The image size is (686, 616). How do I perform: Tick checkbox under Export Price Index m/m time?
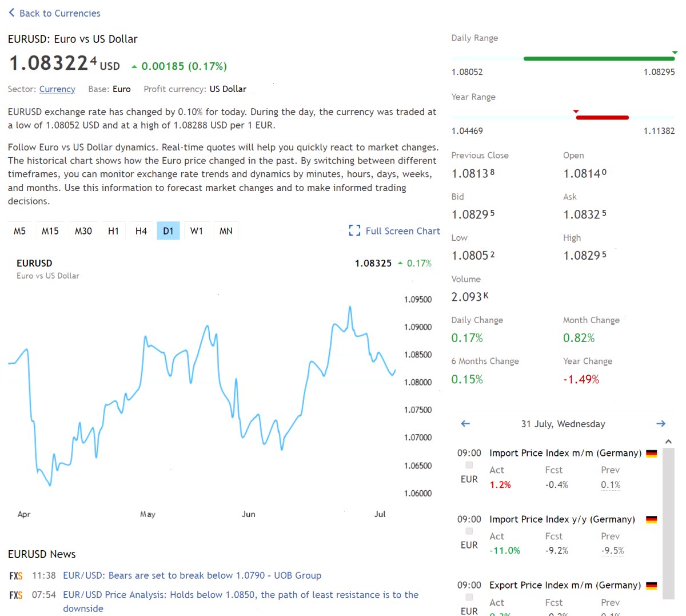click(469, 597)
